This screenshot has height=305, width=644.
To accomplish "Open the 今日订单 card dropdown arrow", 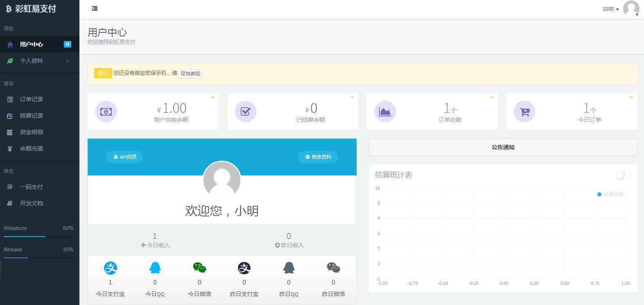I will [x=631, y=98].
